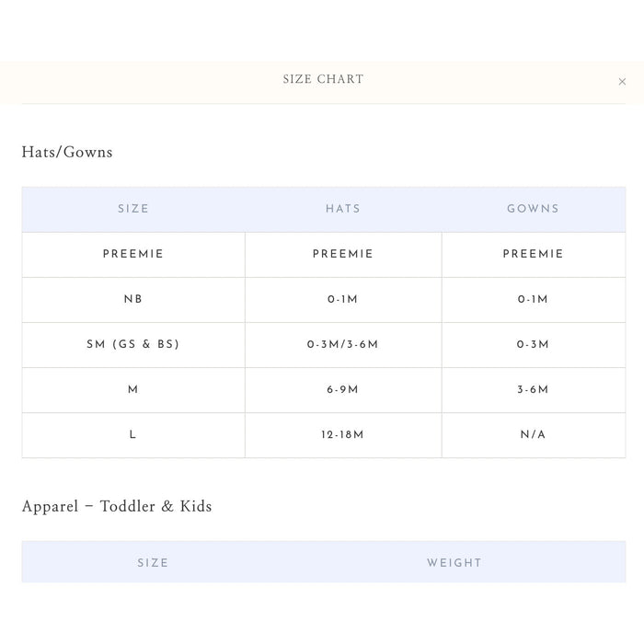
Task: Click the 3-6M gowns cell
Action: pos(533,389)
